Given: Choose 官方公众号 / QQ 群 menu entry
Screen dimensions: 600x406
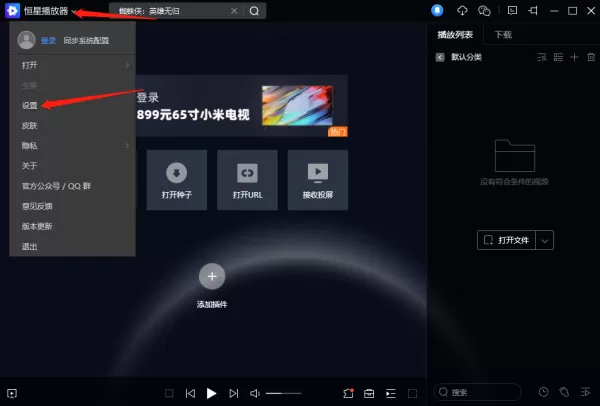Looking at the screenshot, I should 72,186.
